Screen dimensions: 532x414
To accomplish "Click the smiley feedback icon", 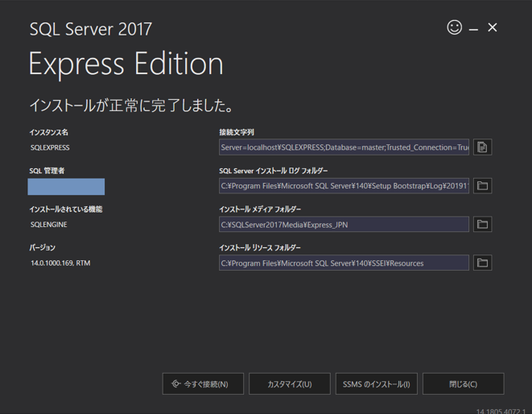I will point(454,27).
